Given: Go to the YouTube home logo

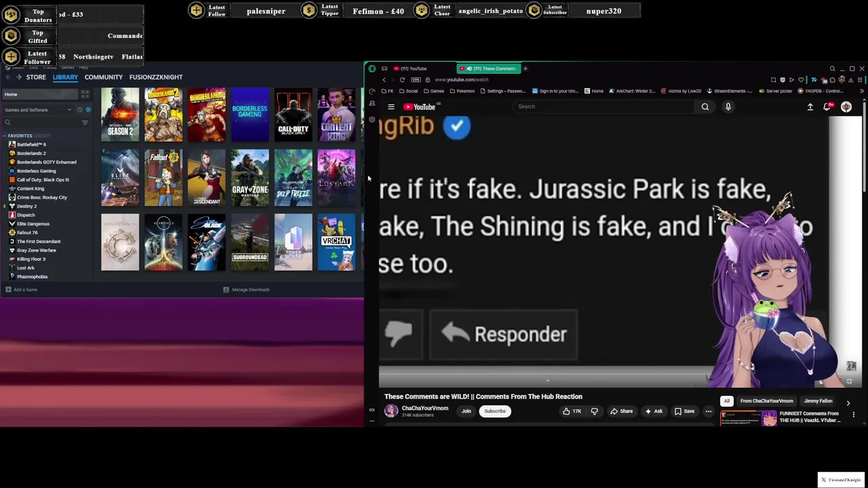Looking at the screenshot, I should tap(421, 106).
